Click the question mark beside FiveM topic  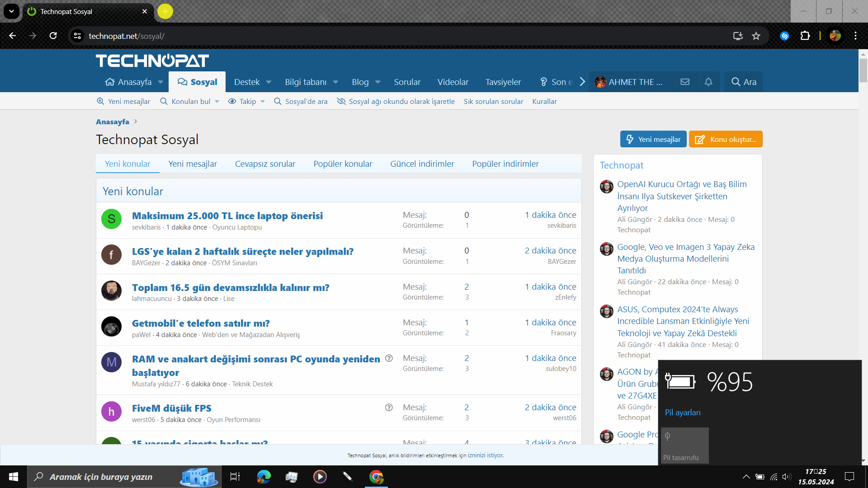[x=389, y=408]
